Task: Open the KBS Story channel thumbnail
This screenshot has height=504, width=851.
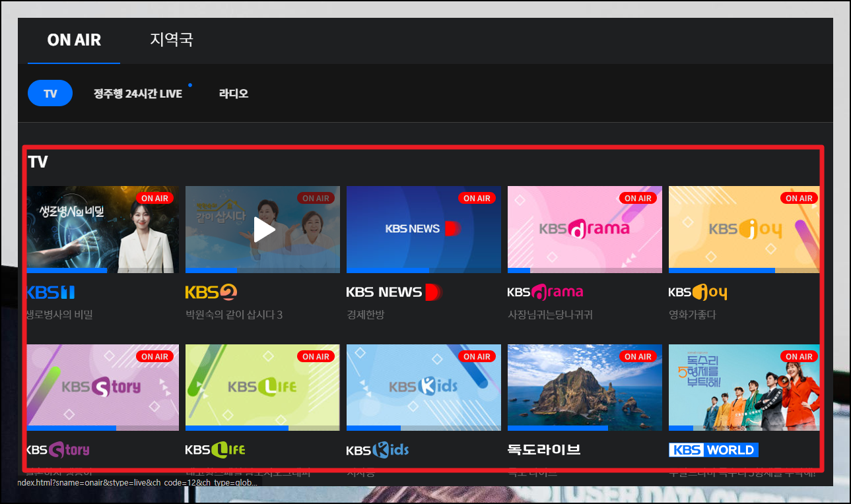Action: (103, 387)
